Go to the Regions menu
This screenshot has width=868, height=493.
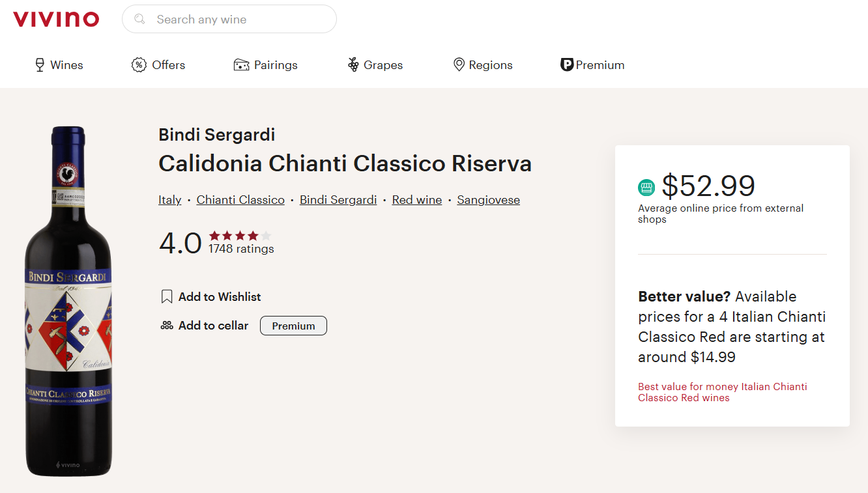(x=490, y=65)
